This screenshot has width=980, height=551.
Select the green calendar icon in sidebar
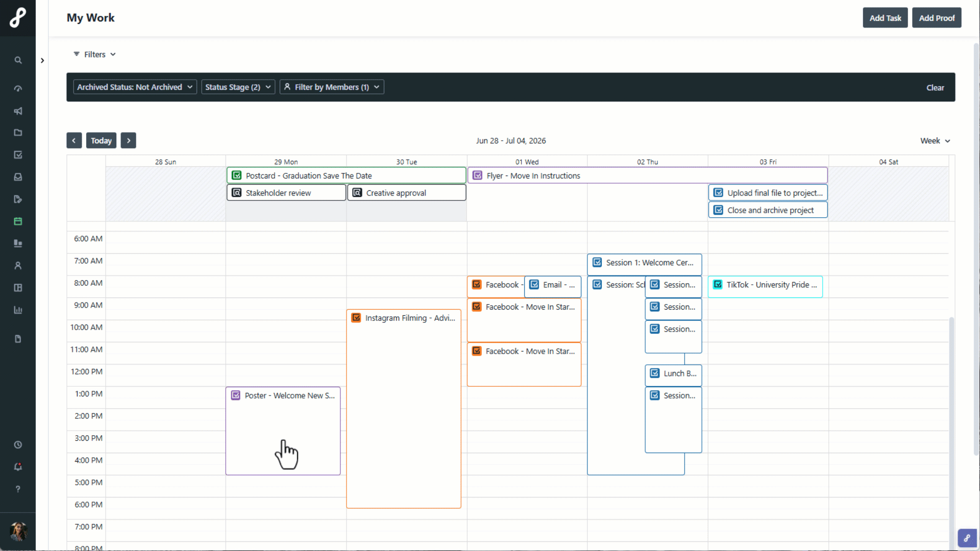18,221
